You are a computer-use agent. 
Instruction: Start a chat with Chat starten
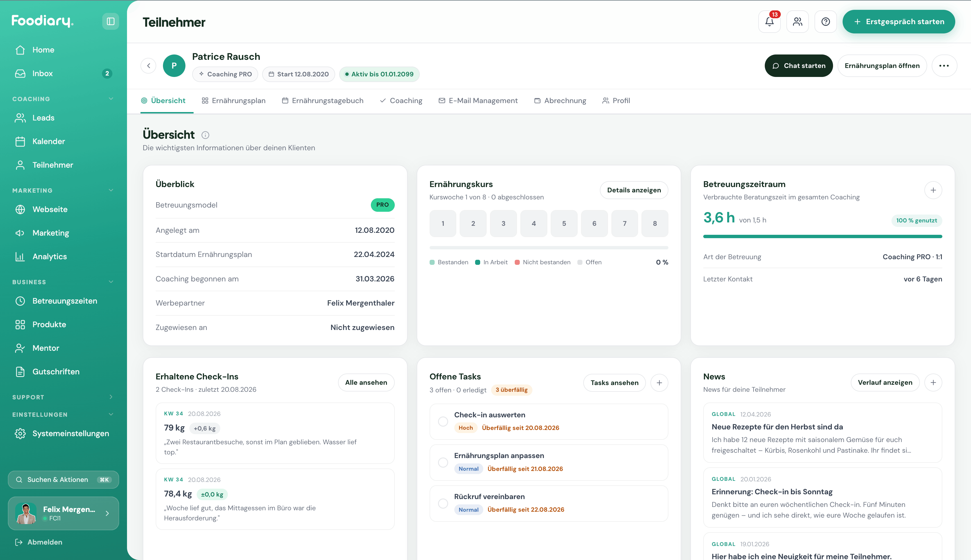[x=799, y=66]
